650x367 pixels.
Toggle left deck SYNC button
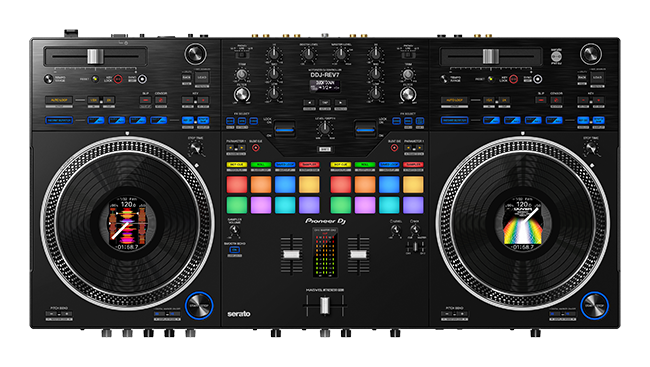coord(142,79)
